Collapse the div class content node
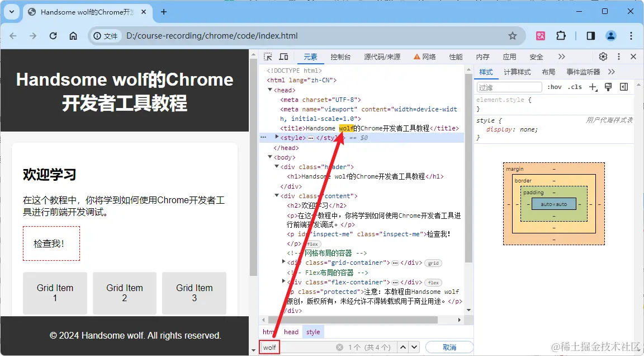Image resolution: width=644 pixels, height=356 pixels. pos(277,195)
